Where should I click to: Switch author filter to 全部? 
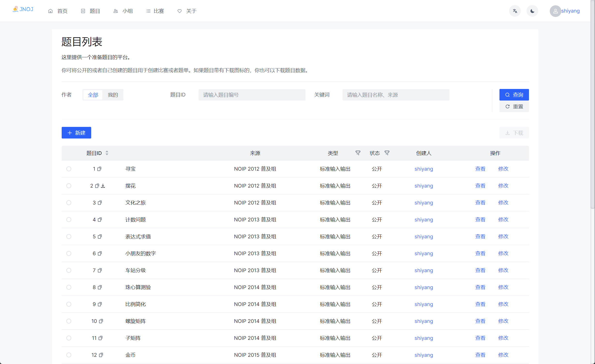pyautogui.click(x=93, y=95)
